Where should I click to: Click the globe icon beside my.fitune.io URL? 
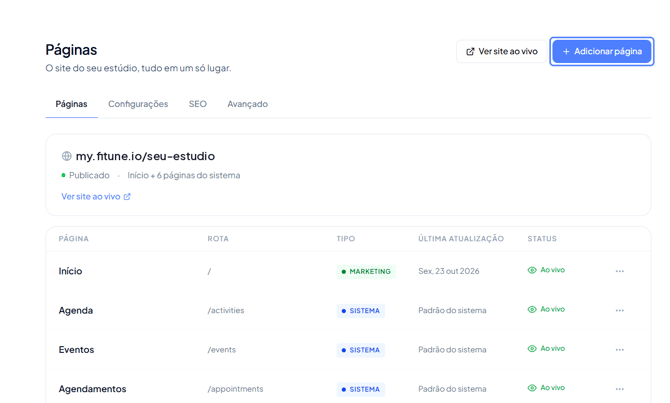tap(66, 156)
